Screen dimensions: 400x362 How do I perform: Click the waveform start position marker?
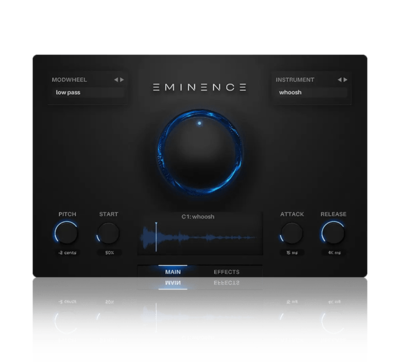coord(156,237)
